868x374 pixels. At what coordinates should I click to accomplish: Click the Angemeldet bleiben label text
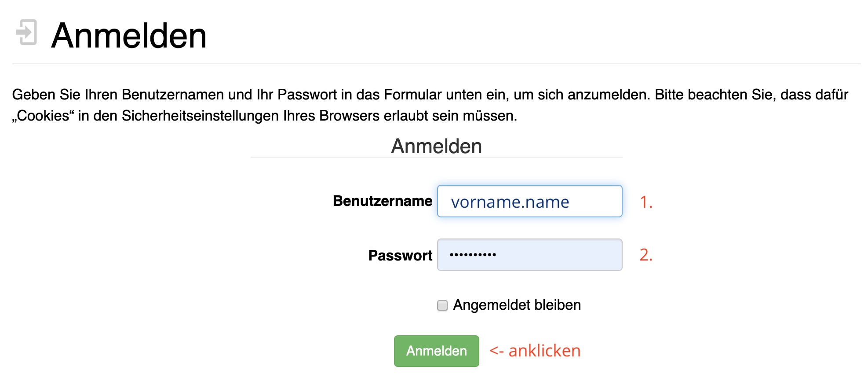point(517,305)
